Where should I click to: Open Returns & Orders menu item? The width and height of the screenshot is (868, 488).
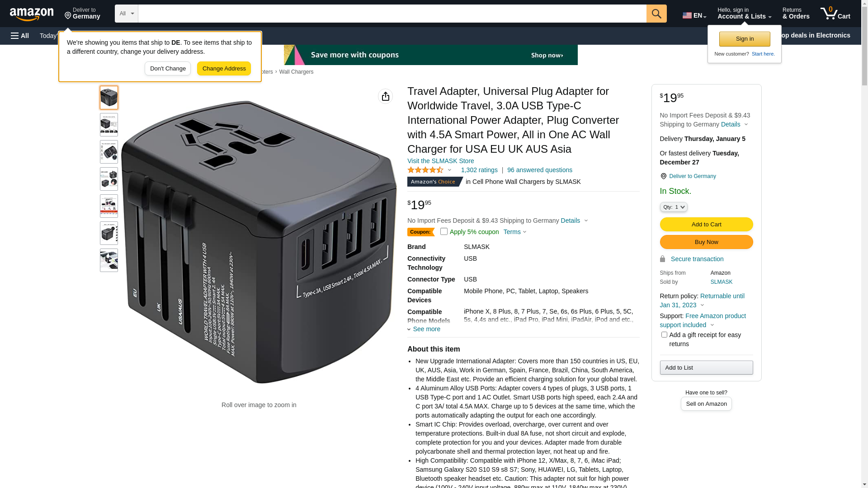[796, 14]
